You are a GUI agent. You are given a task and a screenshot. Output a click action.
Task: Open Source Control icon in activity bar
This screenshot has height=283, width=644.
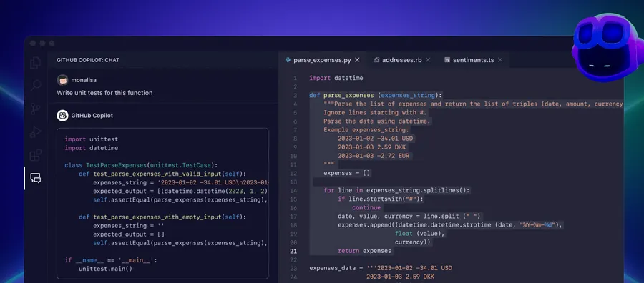(x=36, y=109)
